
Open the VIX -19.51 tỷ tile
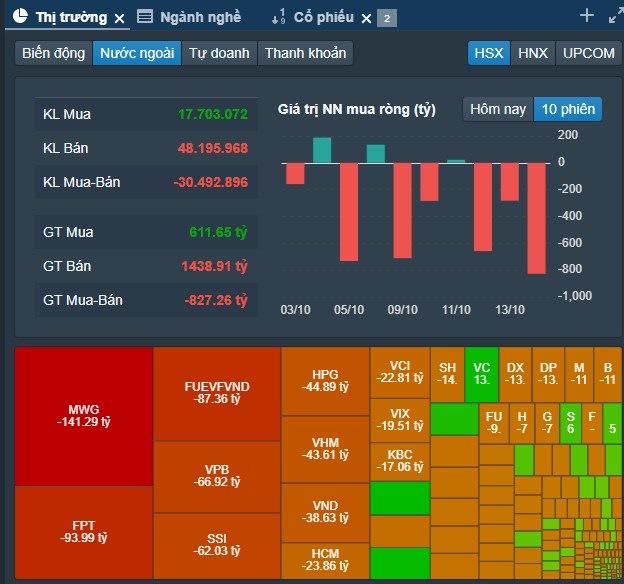[400, 420]
